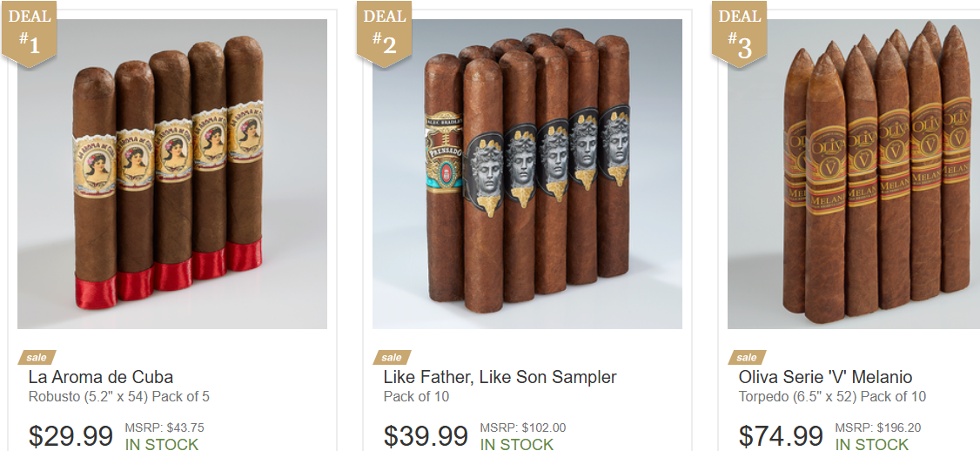Click the $74.99 price

781,435
